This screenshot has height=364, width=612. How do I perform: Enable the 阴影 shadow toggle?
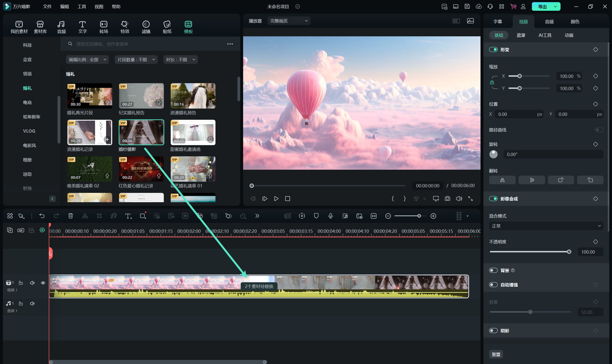click(x=493, y=331)
